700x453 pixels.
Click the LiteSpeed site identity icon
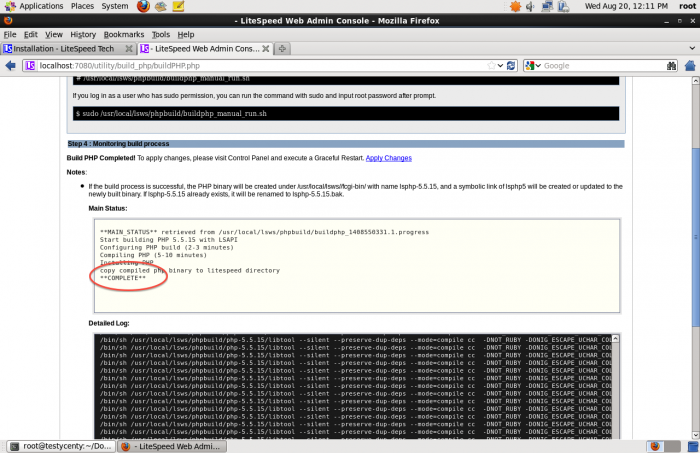pos(30,66)
